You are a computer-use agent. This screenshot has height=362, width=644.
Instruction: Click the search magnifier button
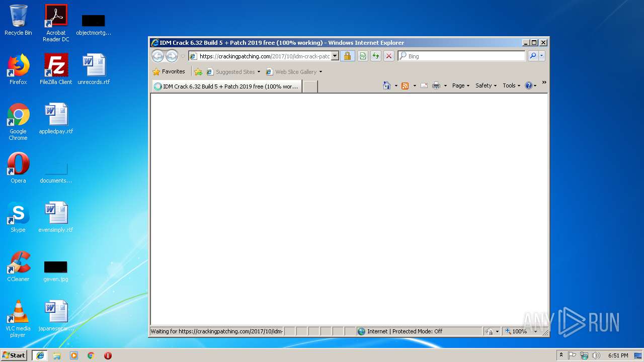[x=533, y=56]
